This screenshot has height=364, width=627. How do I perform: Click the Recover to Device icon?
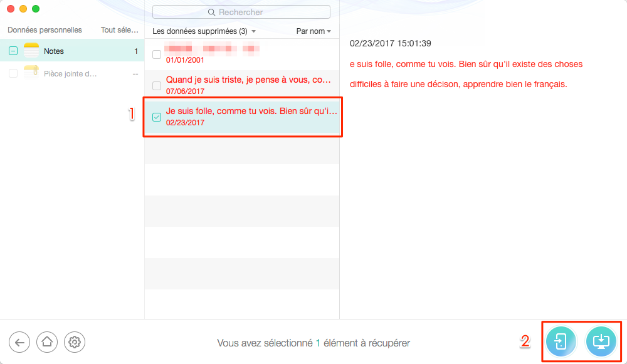tap(561, 341)
